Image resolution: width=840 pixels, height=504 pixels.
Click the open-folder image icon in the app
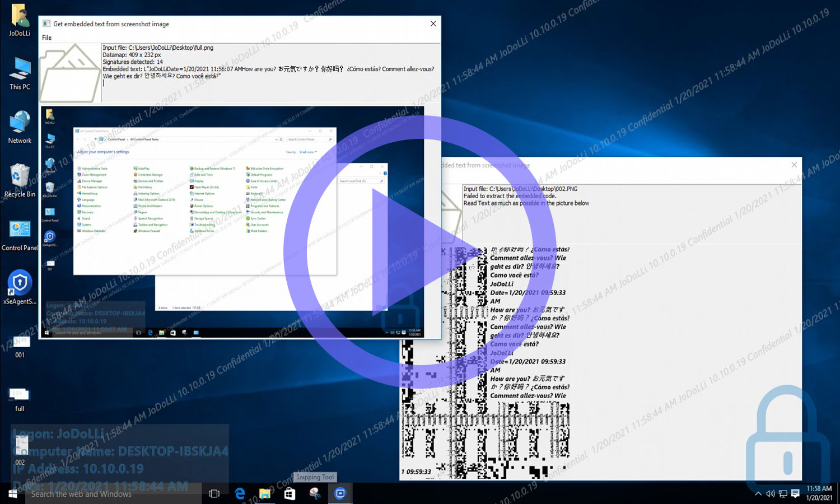click(x=70, y=73)
